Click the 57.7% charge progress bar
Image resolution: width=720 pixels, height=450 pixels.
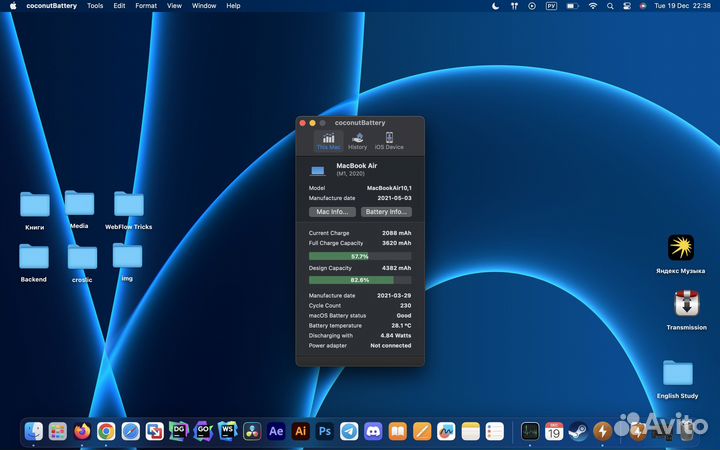coord(360,256)
